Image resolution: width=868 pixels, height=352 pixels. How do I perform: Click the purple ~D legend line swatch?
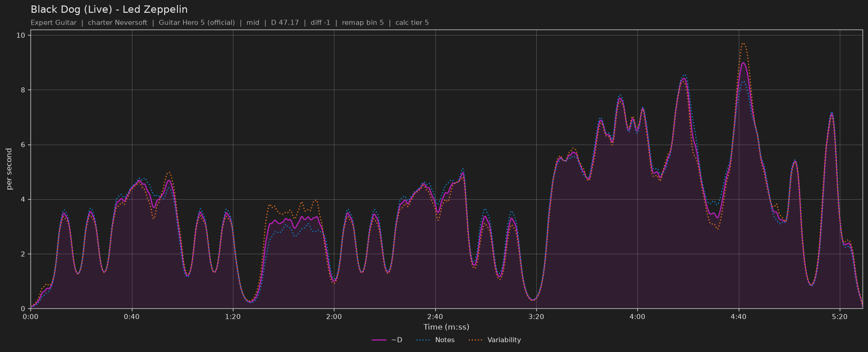379,340
